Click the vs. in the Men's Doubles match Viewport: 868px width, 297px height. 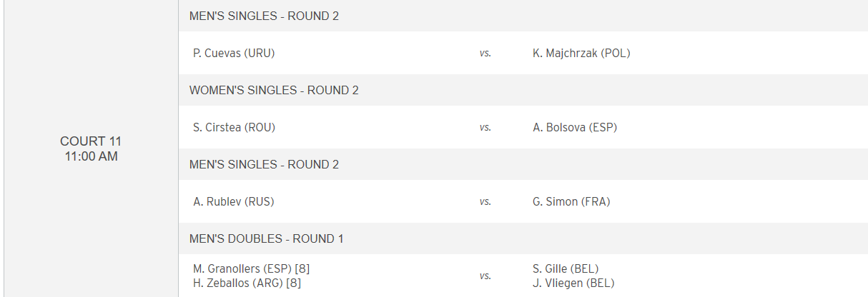point(485,276)
